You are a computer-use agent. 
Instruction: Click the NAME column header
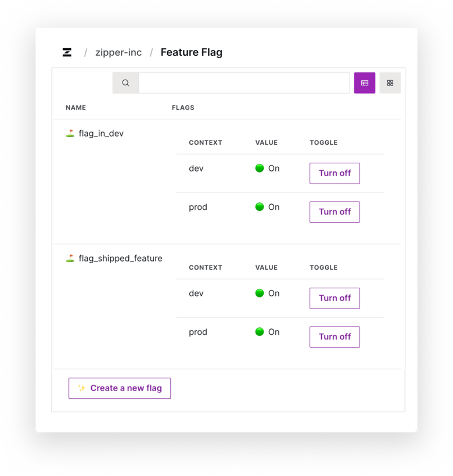tap(75, 108)
